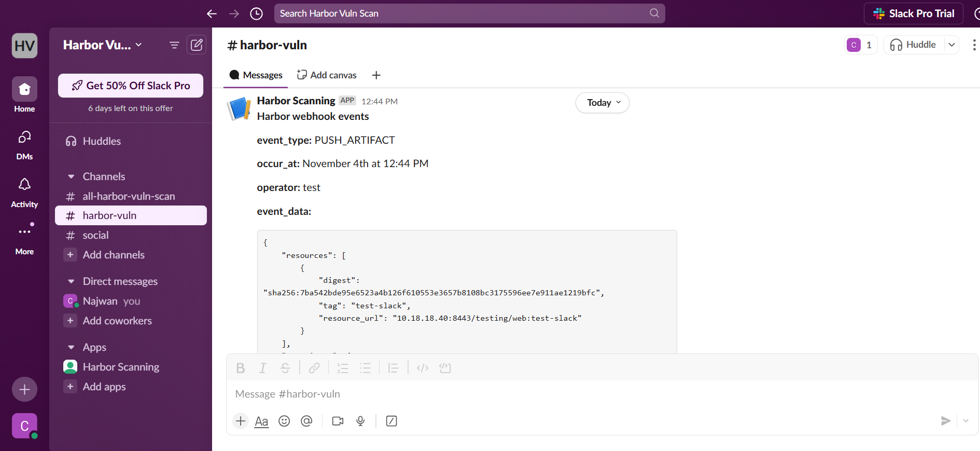980x451 pixels.
Task: Collapse the Channels section
Action: click(x=72, y=176)
